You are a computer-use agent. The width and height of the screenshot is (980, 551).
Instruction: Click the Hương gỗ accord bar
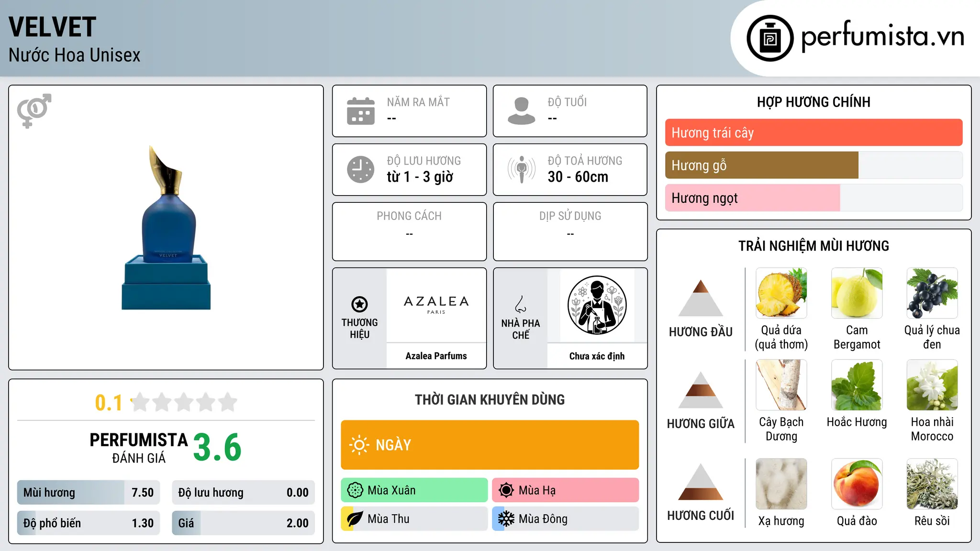coord(813,165)
